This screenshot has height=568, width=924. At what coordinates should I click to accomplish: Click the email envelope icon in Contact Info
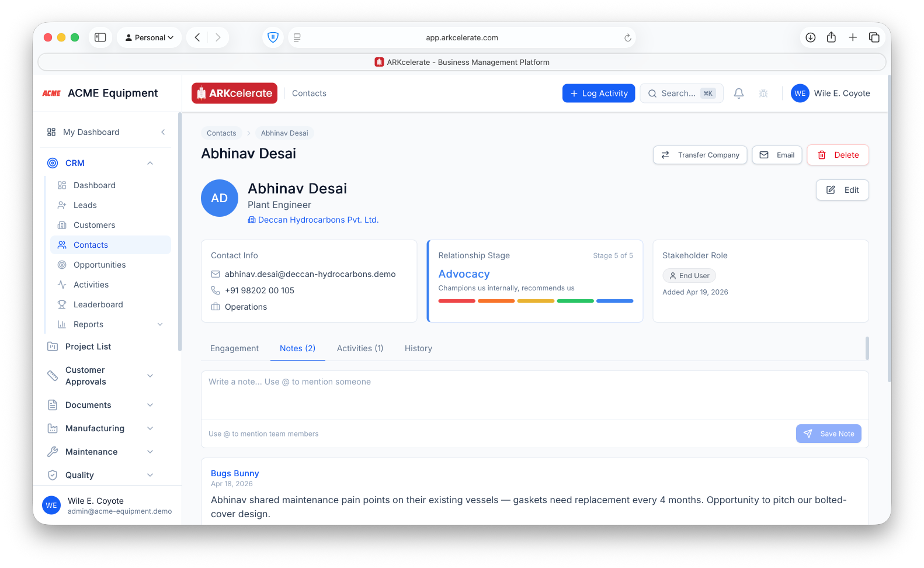pos(216,274)
